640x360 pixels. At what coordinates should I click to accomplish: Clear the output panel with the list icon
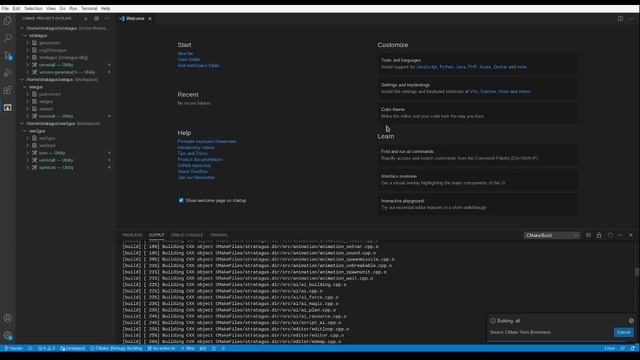[588, 235]
